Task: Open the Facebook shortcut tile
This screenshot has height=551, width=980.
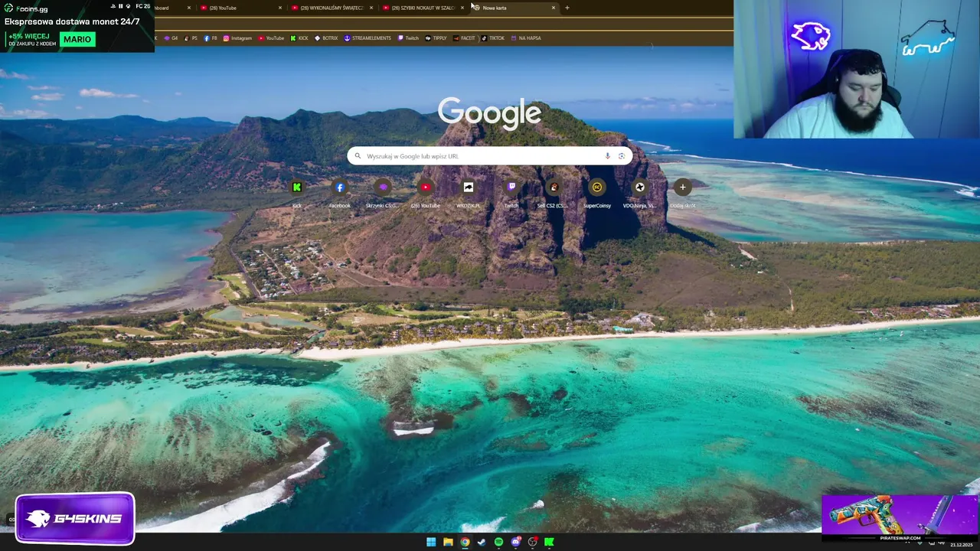Action: [340, 192]
